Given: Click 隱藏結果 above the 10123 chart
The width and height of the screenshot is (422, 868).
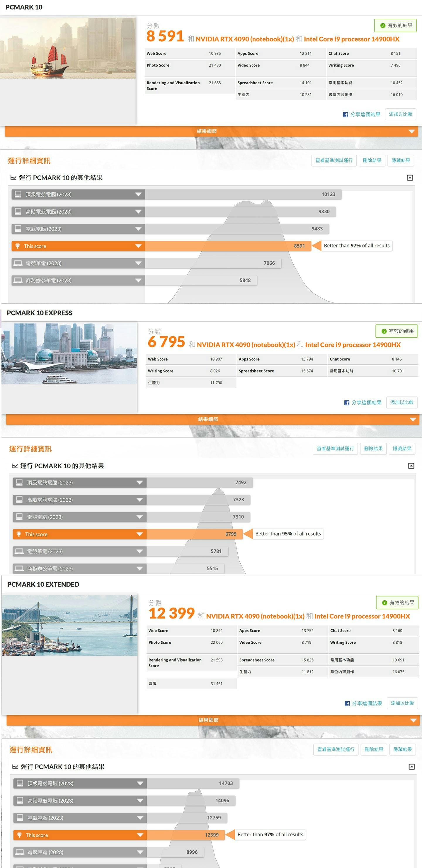Looking at the screenshot, I should (x=401, y=160).
